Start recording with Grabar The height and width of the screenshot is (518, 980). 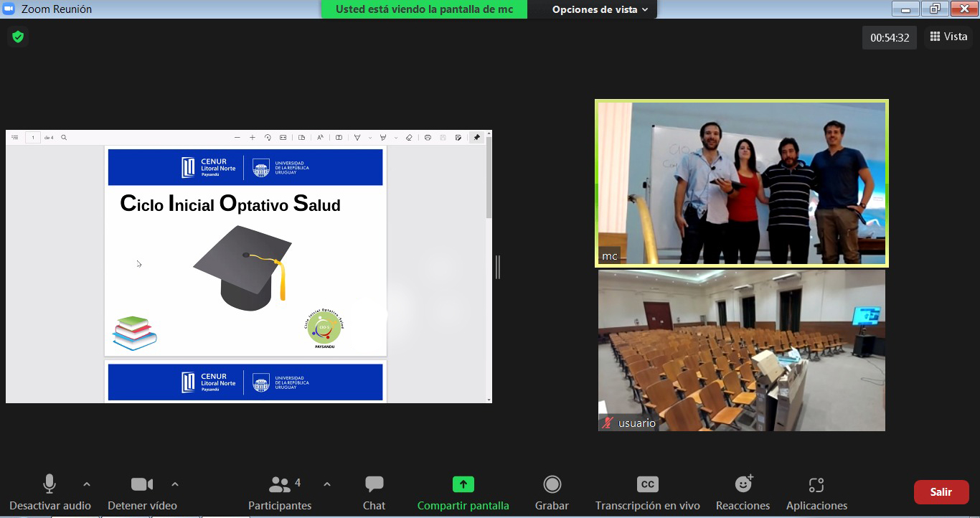point(552,492)
